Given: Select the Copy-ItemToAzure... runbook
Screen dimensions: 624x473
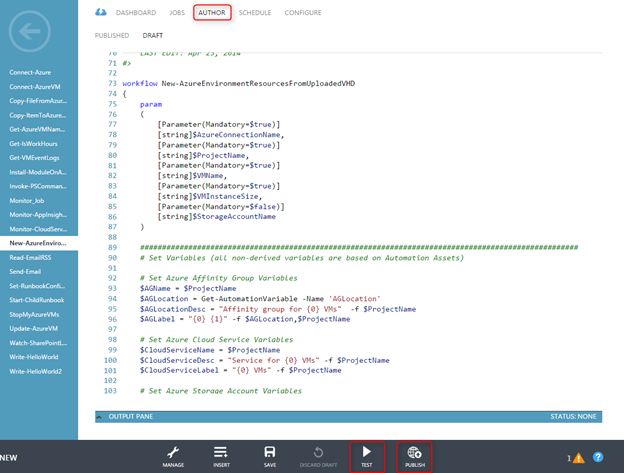Looking at the screenshot, I should coord(38,115).
